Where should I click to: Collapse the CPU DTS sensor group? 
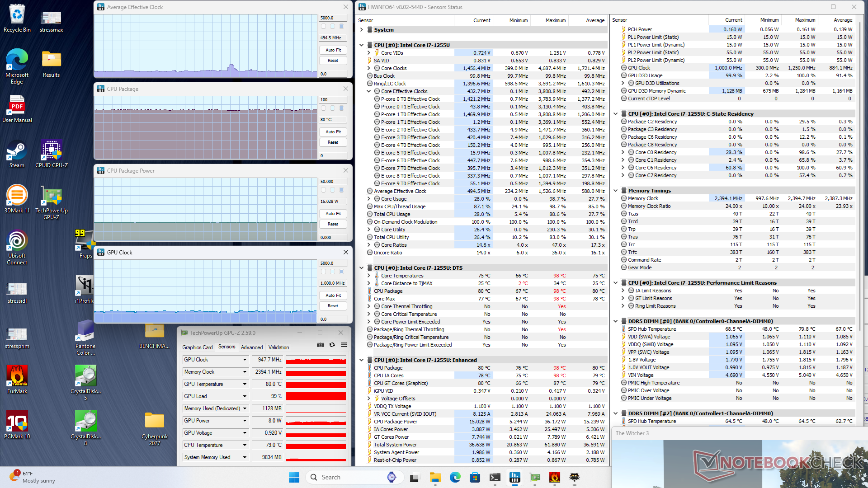coord(361,268)
